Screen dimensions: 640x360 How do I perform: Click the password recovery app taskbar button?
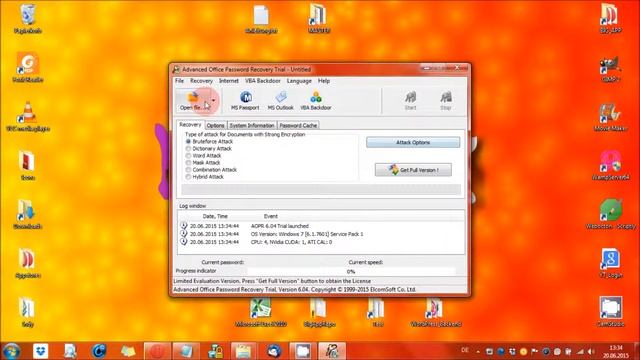331,351
